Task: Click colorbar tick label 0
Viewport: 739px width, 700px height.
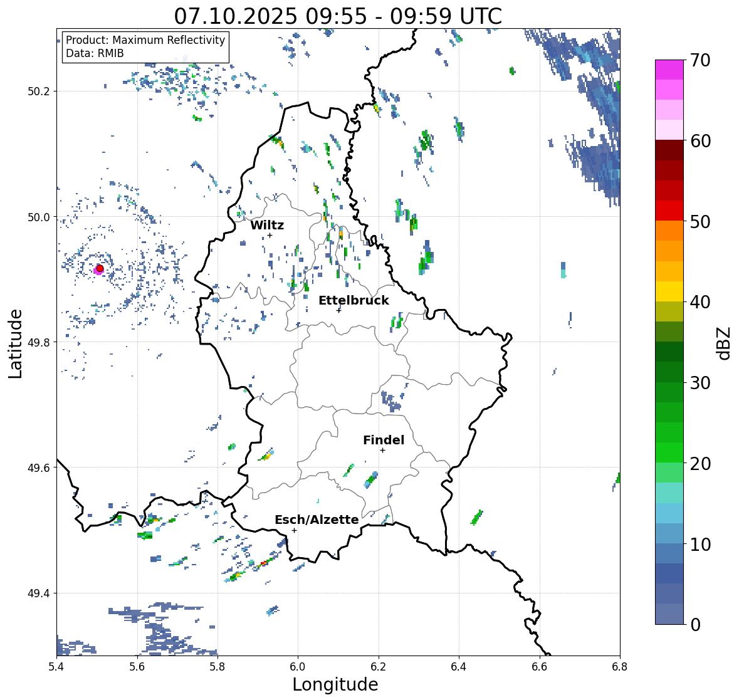Action: click(695, 625)
